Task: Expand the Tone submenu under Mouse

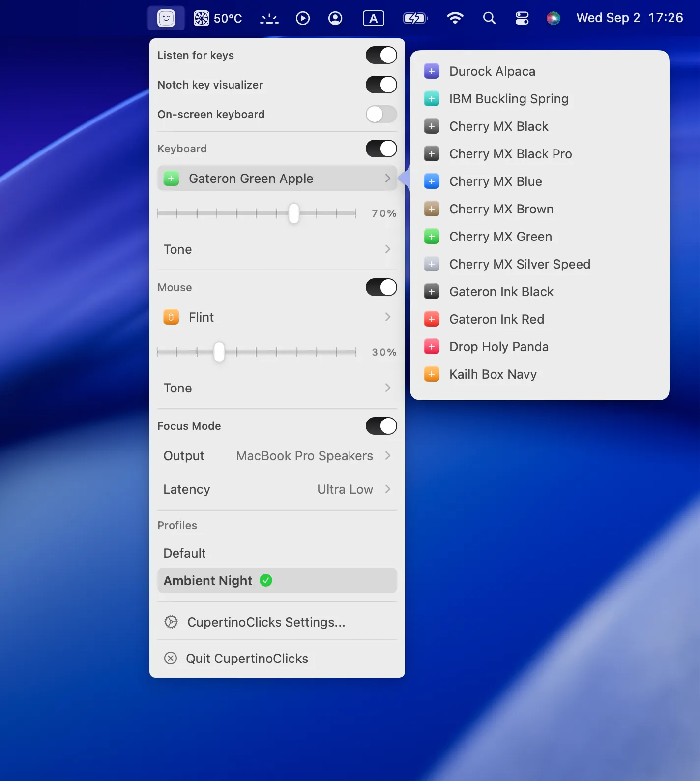Action: [x=277, y=388]
